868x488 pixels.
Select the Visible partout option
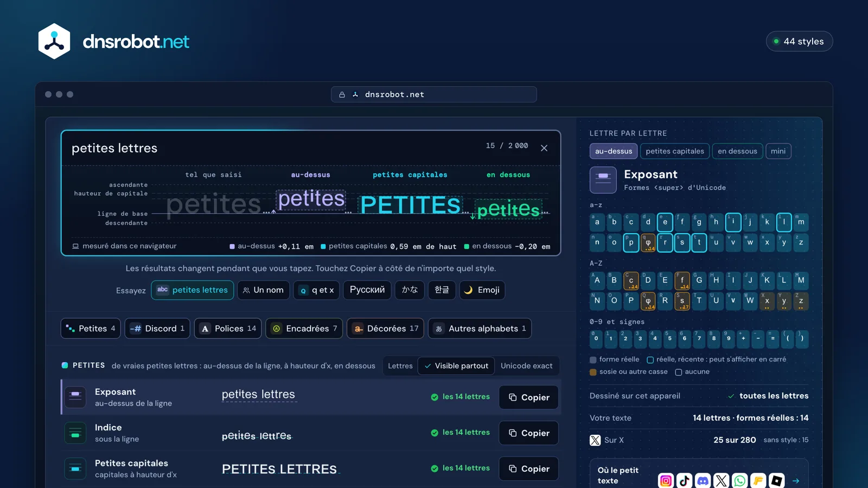(456, 365)
